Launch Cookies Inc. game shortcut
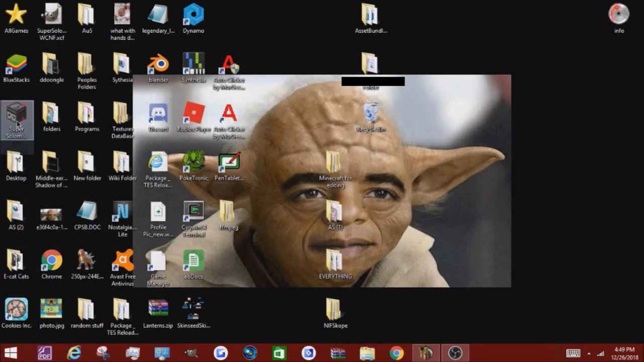This screenshot has width=644, height=362. tap(16, 314)
